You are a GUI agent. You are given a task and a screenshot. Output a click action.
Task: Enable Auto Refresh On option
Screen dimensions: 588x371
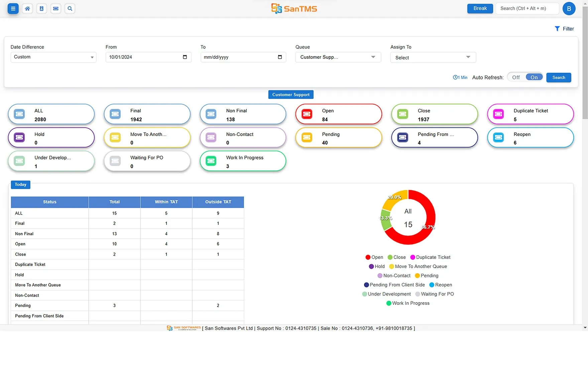(x=534, y=77)
